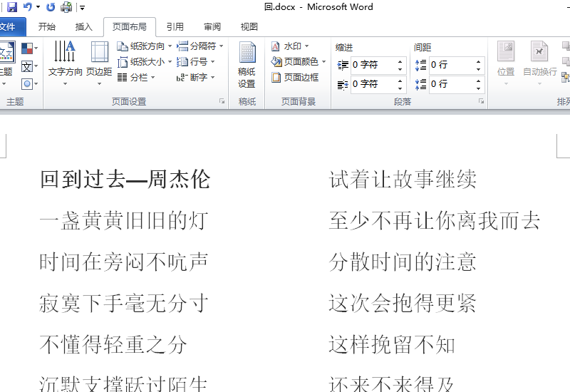Image resolution: width=570 pixels, height=392 pixels.
Task: Decrease spacing before with down arrow
Action: (x=478, y=69)
